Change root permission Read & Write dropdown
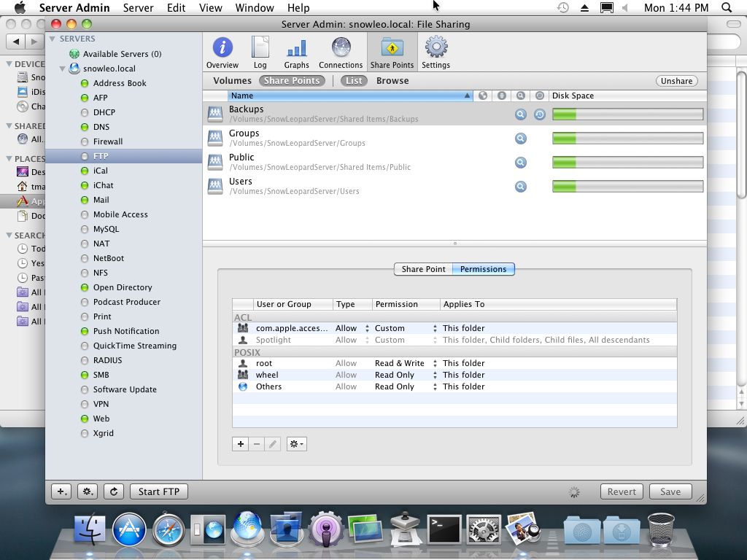 pyautogui.click(x=406, y=363)
